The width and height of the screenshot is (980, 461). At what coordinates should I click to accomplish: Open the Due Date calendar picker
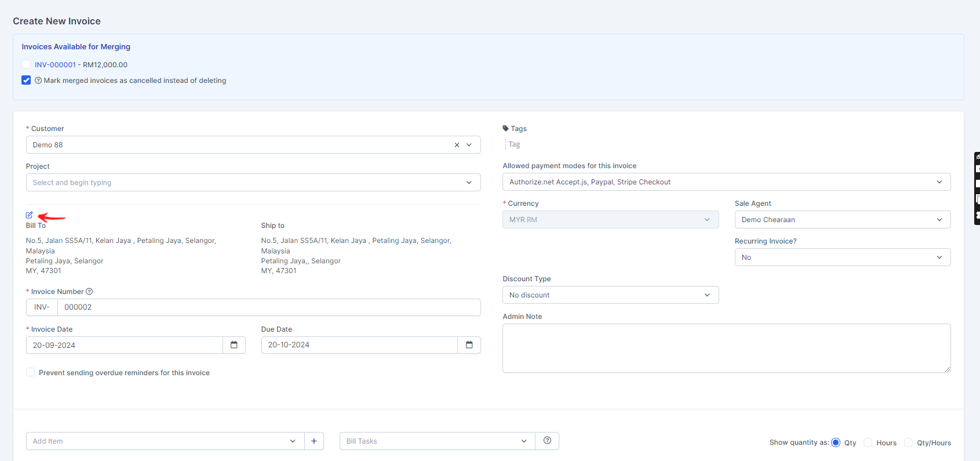click(469, 345)
